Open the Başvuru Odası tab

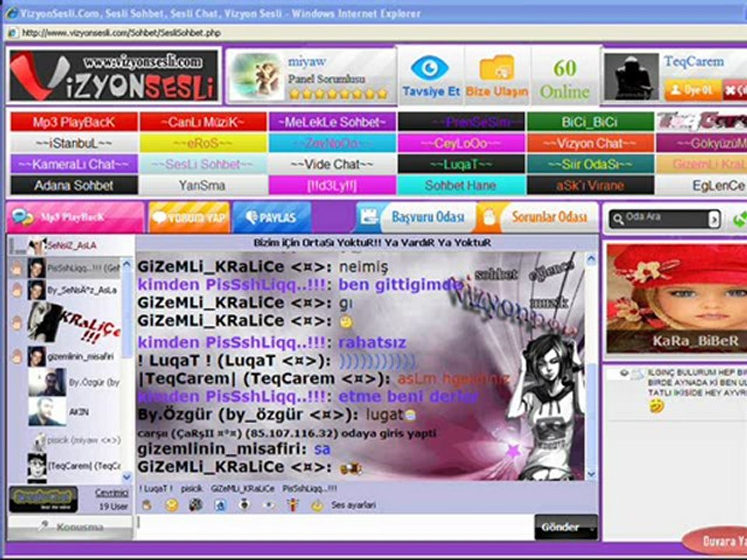[x=416, y=217]
